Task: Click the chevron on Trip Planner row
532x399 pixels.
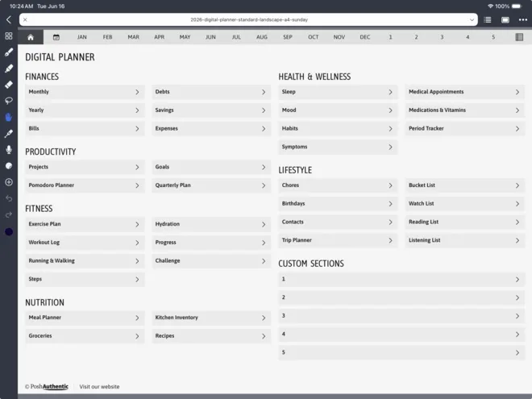Action: point(390,240)
